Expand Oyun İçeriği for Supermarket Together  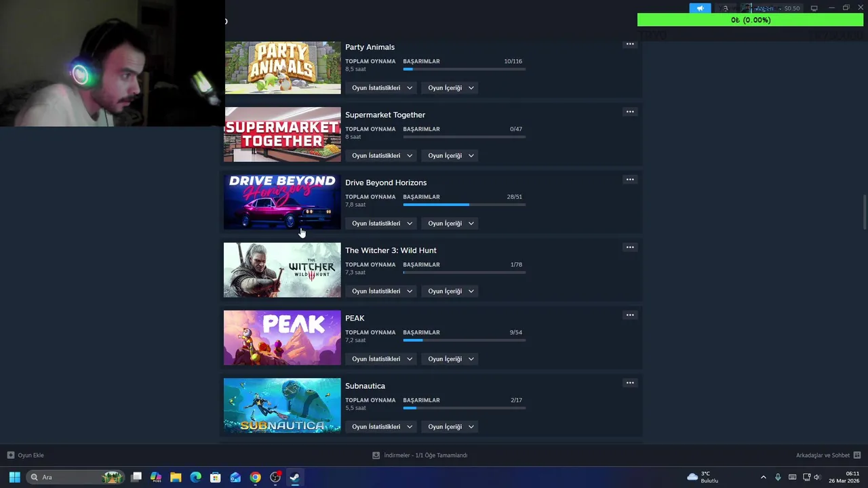click(451, 156)
